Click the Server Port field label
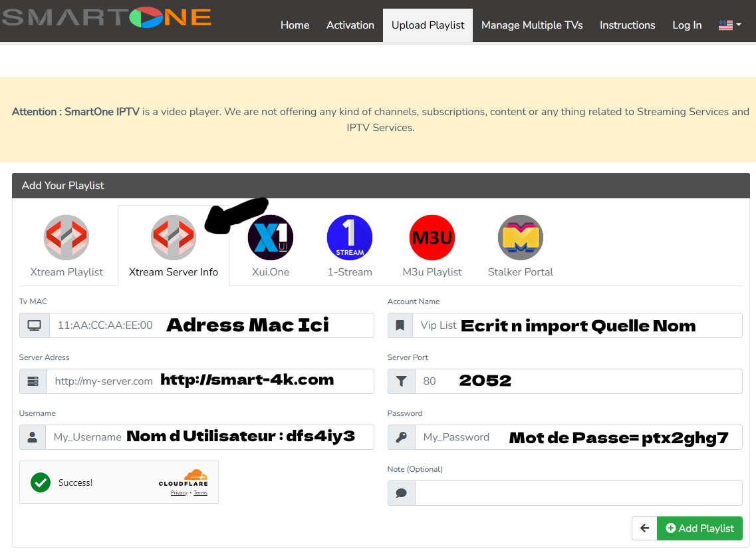This screenshot has height=557, width=756. click(408, 357)
